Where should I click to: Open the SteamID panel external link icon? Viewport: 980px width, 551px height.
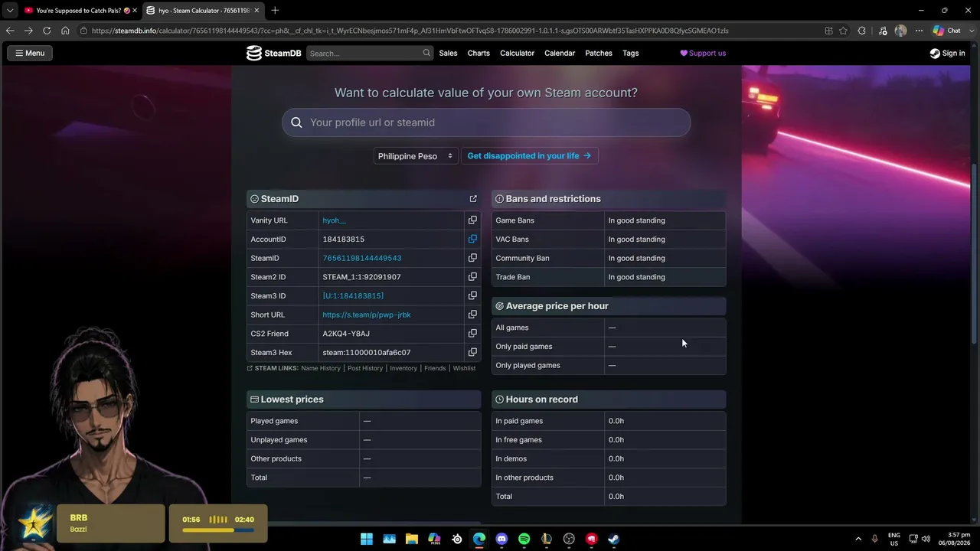click(x=473, y=199)
